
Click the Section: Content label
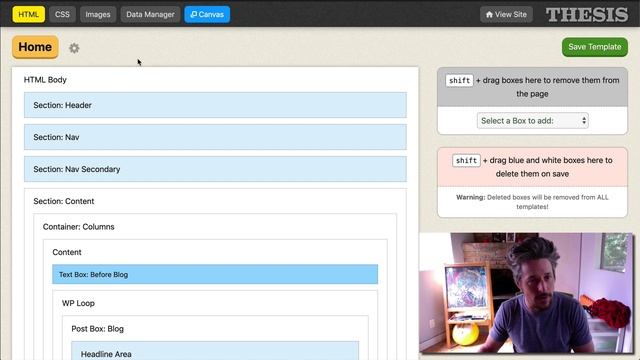64,201
